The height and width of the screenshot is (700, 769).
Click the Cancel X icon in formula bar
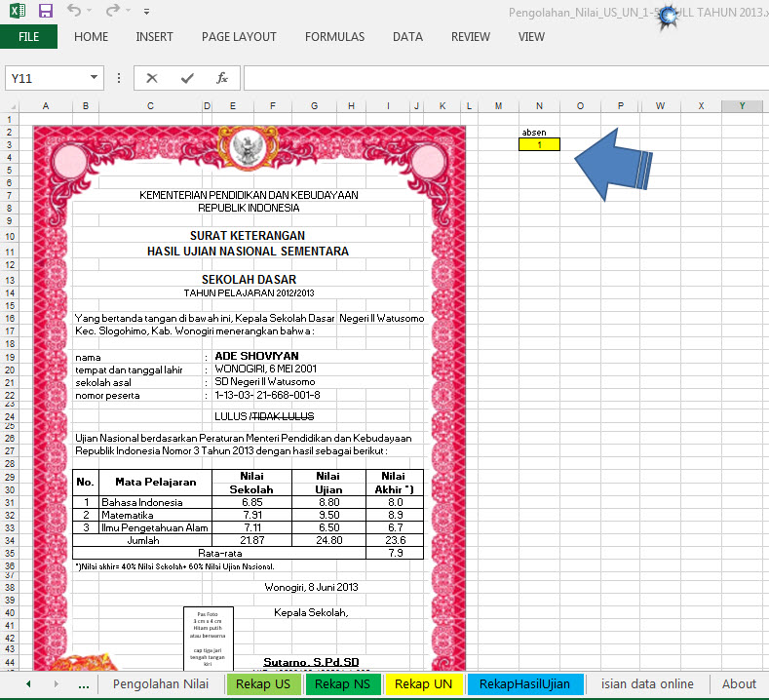pyautogui.click(x=152, y=78)
